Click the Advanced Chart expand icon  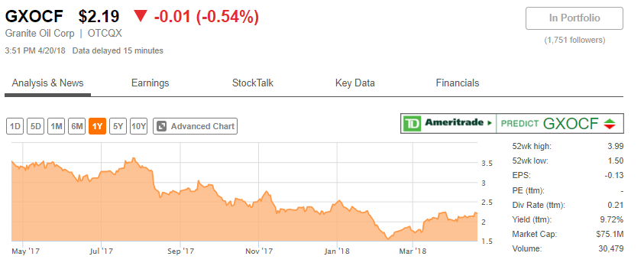(x=162, y=126)
